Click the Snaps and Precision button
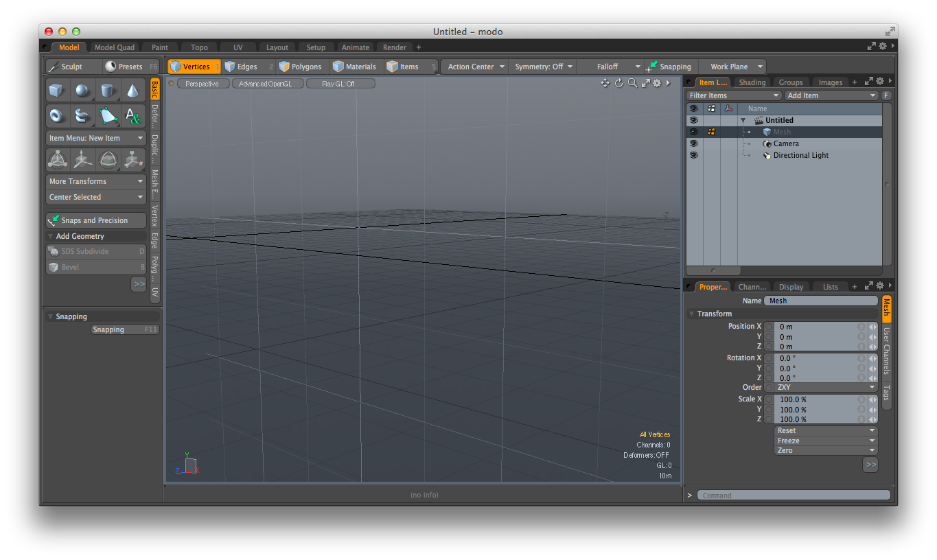This screenshot has width=937, height=560. pos(96,220)
